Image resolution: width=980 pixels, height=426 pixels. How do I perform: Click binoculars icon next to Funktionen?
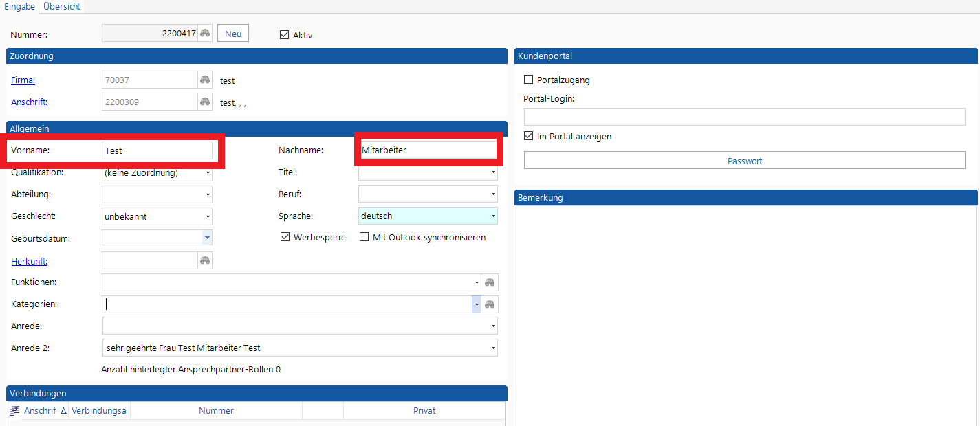(490, 282)
